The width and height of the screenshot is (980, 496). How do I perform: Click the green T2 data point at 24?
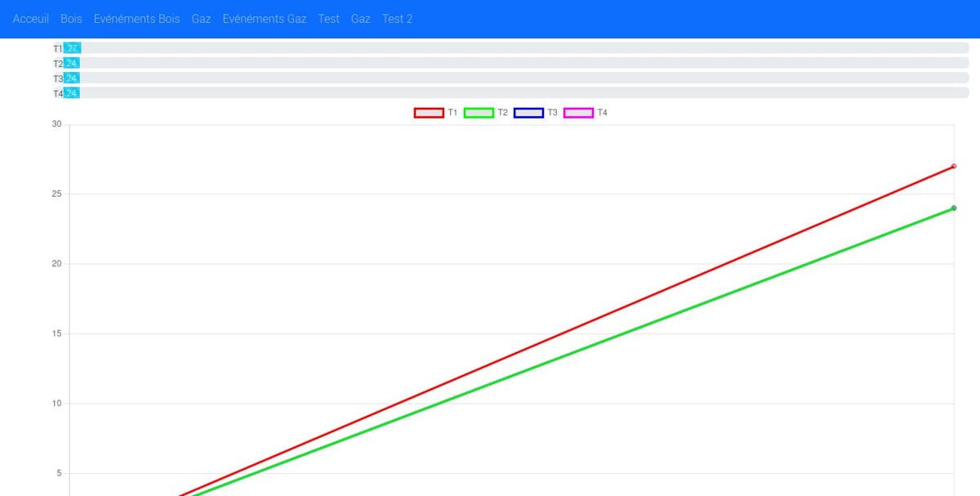tap(954, 208)
